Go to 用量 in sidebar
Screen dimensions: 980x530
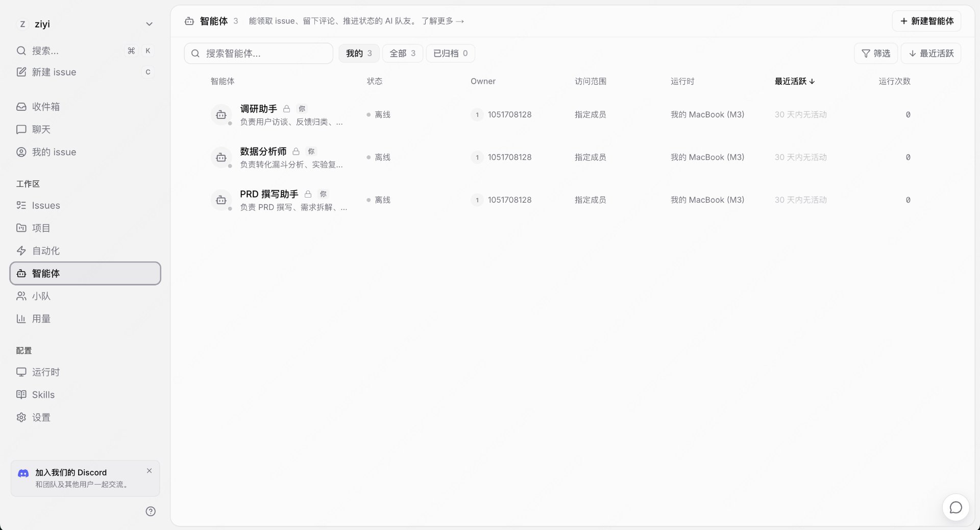pos(85,319)
